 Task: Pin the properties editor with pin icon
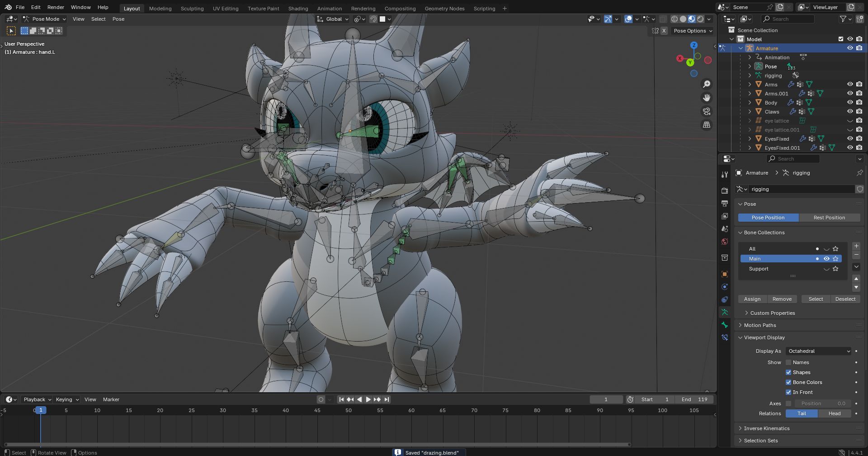coord(859,173)
